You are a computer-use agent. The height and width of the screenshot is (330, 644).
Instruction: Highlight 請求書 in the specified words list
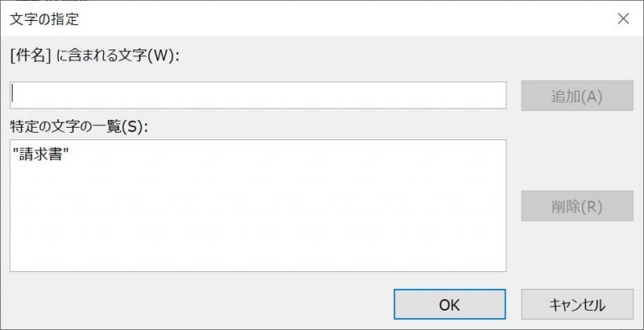pos(40,155)
